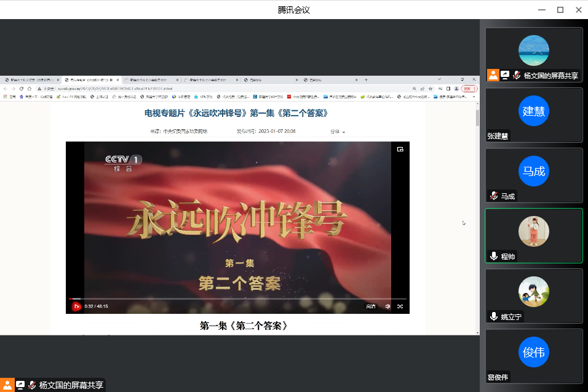Select 高清 video quality option
Screen dimensions: 588x392
tap(370, 306)
